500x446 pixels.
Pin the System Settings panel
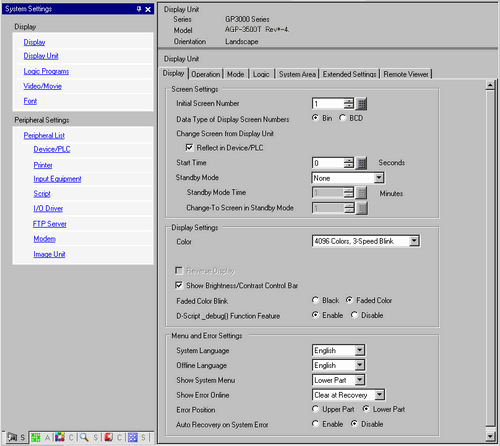139,9
